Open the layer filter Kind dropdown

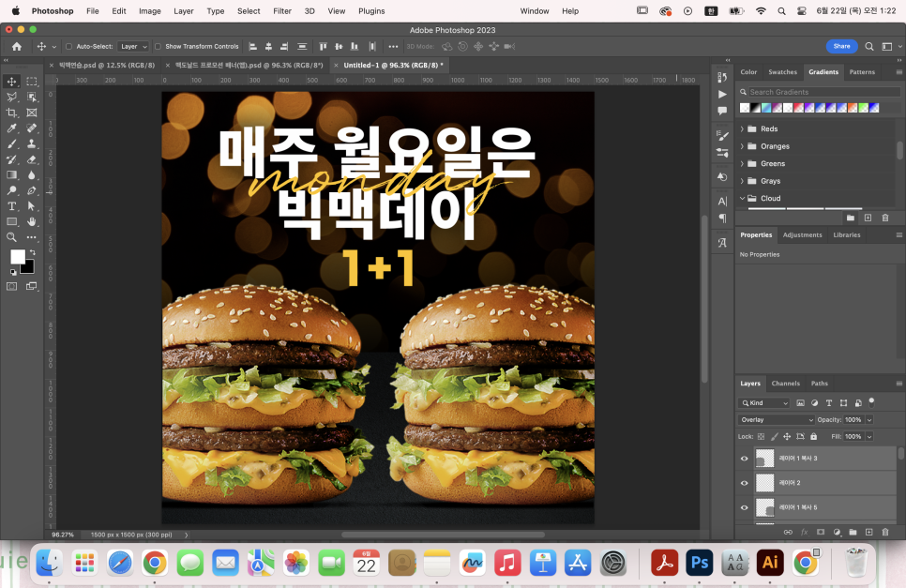tap(763, 403)
